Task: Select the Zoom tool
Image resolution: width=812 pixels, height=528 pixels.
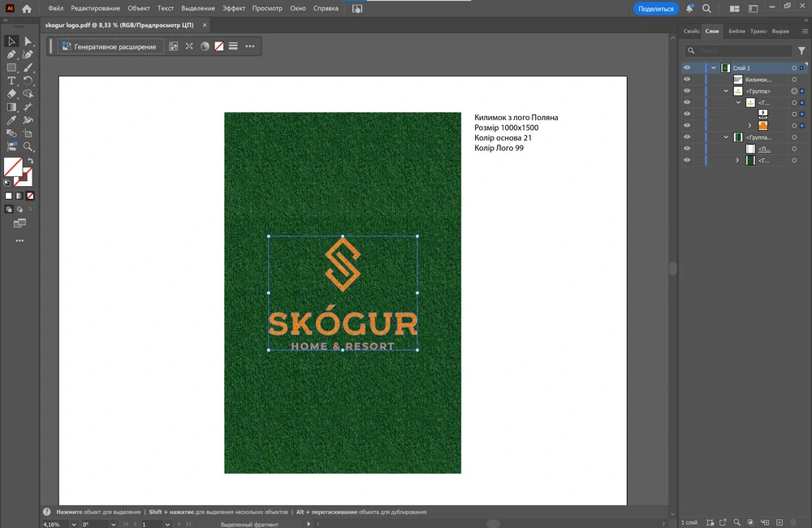Action: pos(28,147)
